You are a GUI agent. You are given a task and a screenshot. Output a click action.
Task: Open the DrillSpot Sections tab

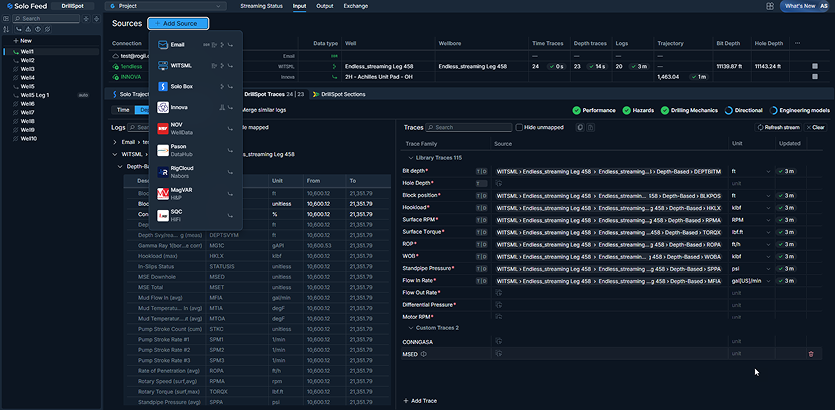tap(339, 94)
